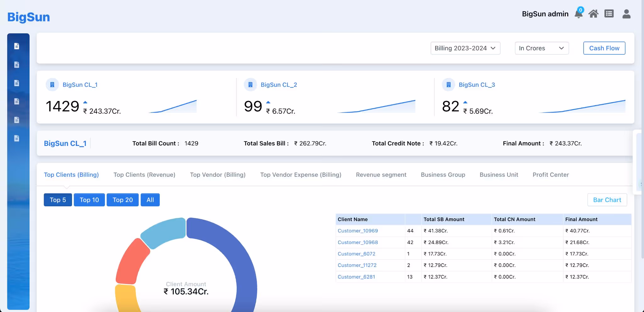Switch to Bar Chart view

[x=607, y=200]
